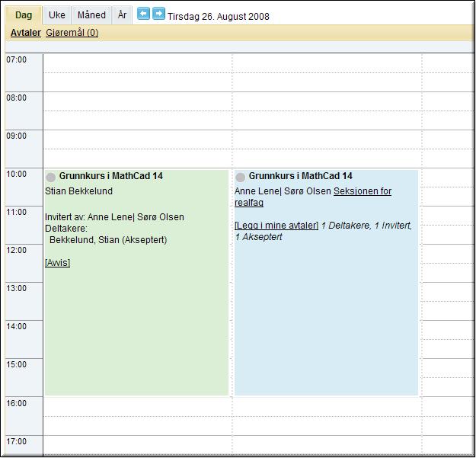Select the 10:00 time slot label

(17, 174)
